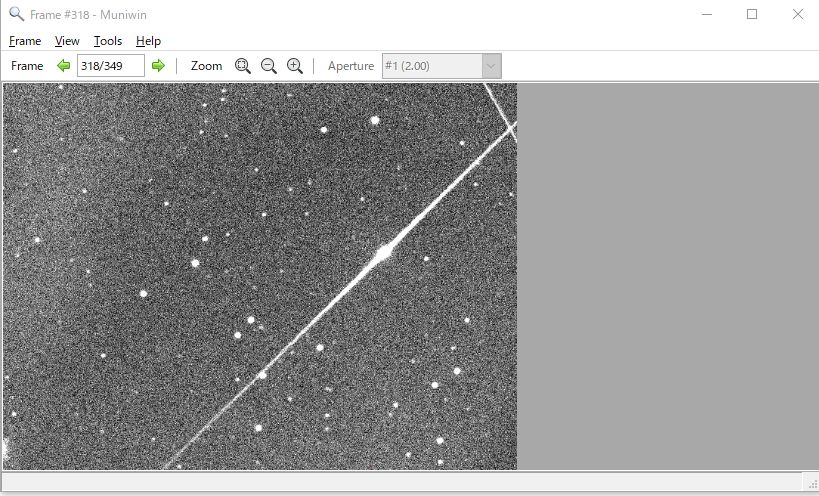
Task: Open the View menu
Action: pyautogui.click(x=67, y=41)
